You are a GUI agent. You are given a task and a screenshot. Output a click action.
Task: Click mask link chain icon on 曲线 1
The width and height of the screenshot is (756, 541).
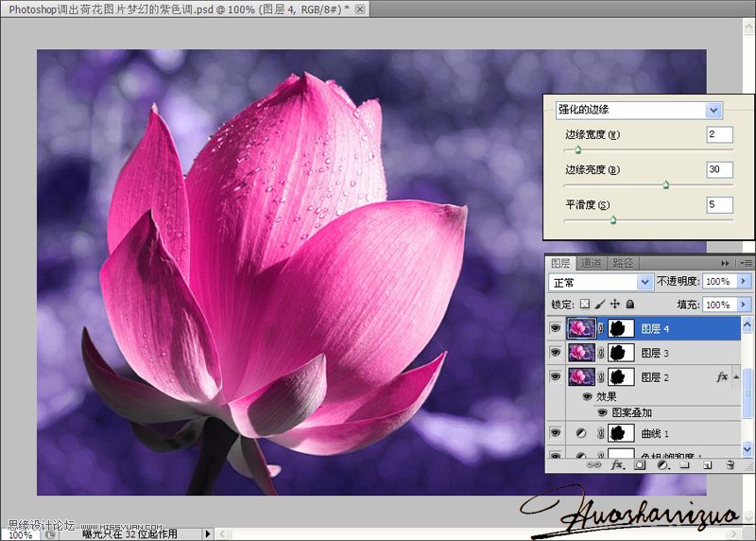pyautogui.click(x=601, y=433)
